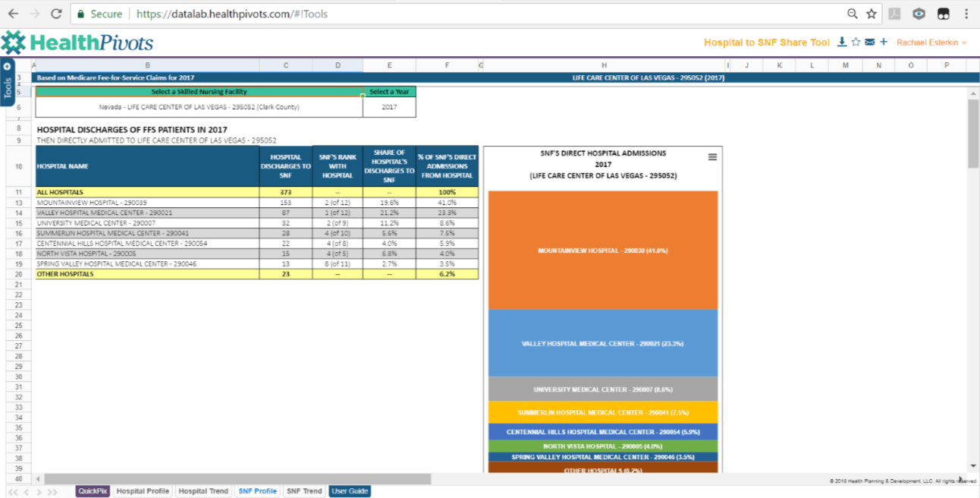
Task: Open the blue eye hexagon extension
Action: [x=919, y=14]
